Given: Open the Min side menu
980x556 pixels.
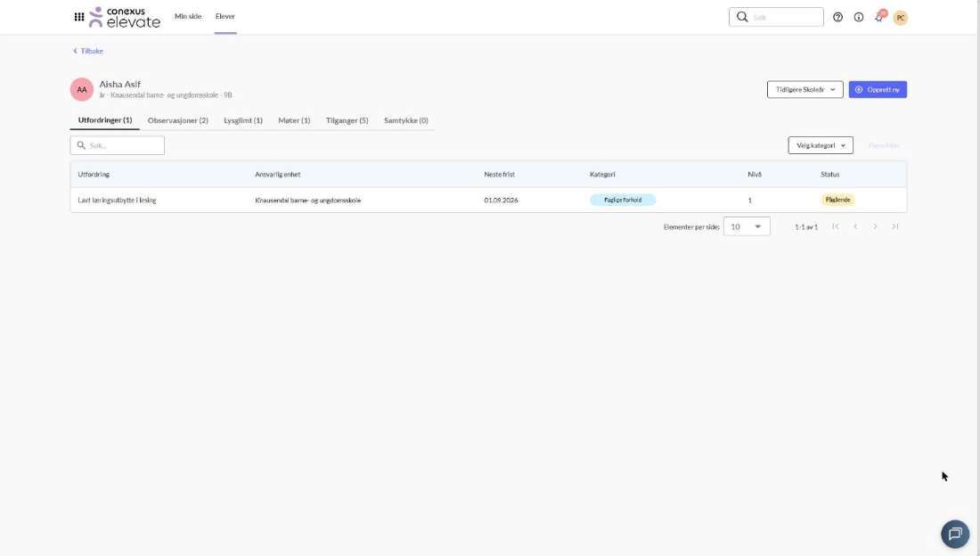Looking at the screenshot, I should [x=188, y=16].
